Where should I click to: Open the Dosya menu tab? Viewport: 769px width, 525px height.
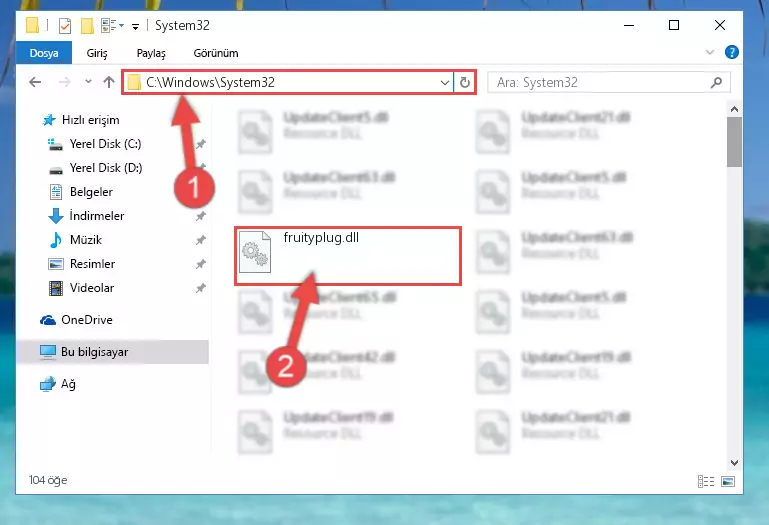(44, 53)
